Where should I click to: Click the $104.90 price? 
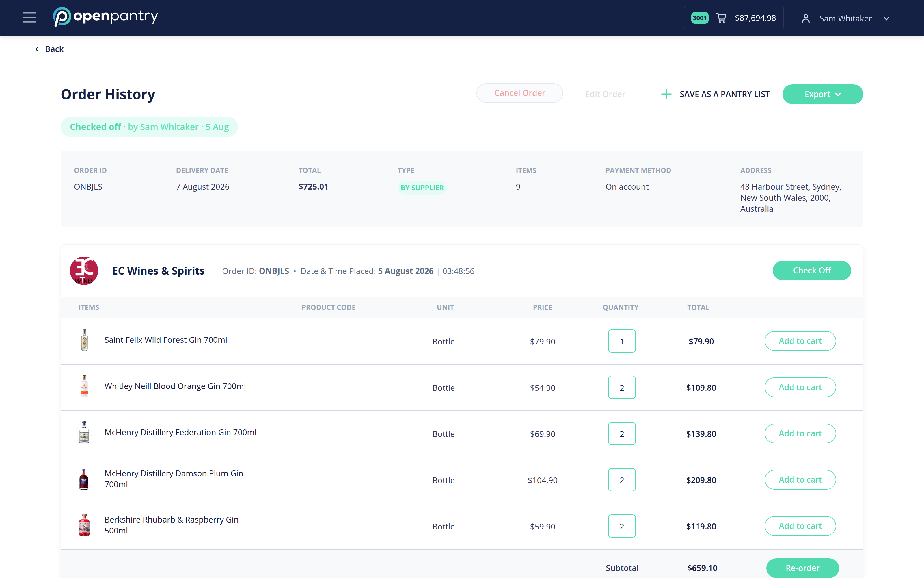coord(543,480)
